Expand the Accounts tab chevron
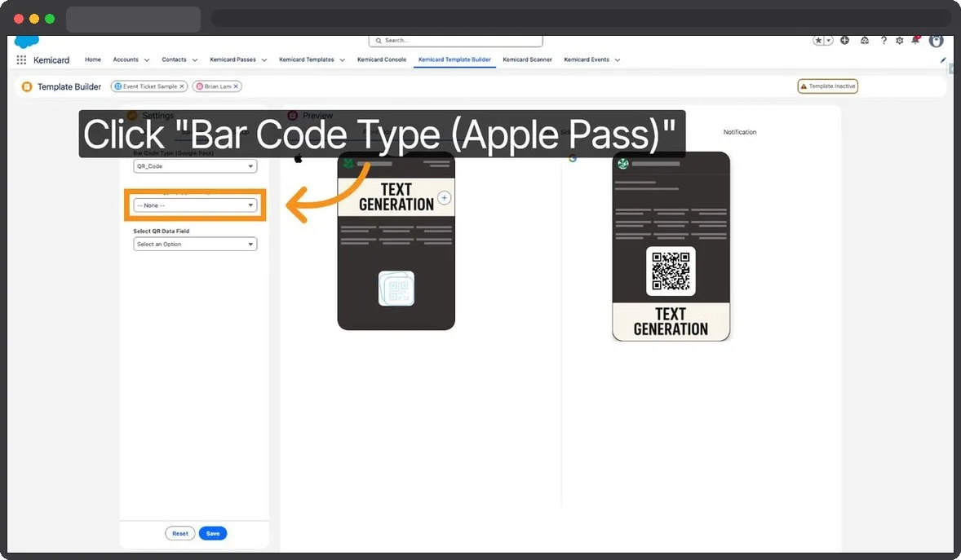Viewport: 961px width, 560px height. 147,60
